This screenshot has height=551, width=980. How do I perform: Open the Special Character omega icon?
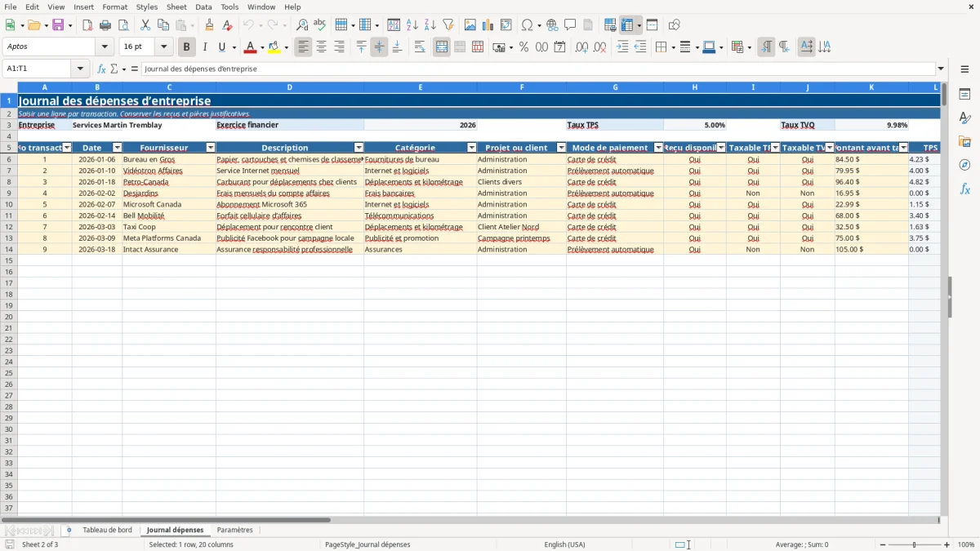[527, 25]
